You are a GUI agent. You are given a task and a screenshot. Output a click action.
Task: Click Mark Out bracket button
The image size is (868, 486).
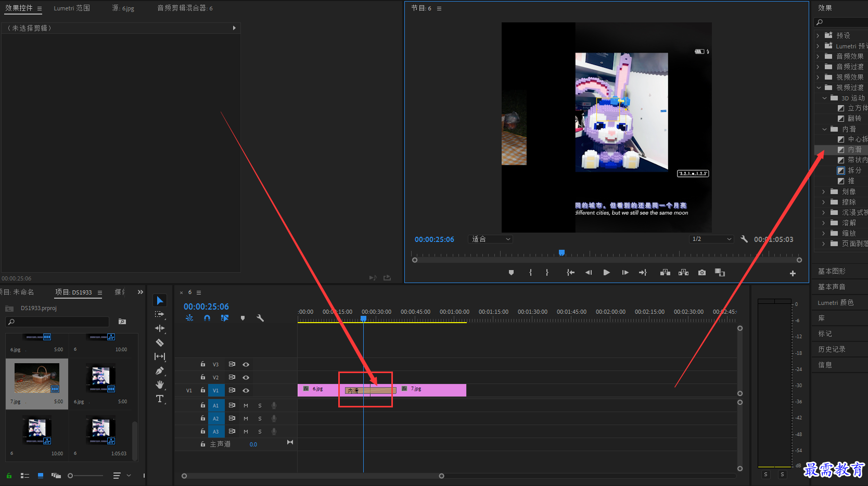547,273
